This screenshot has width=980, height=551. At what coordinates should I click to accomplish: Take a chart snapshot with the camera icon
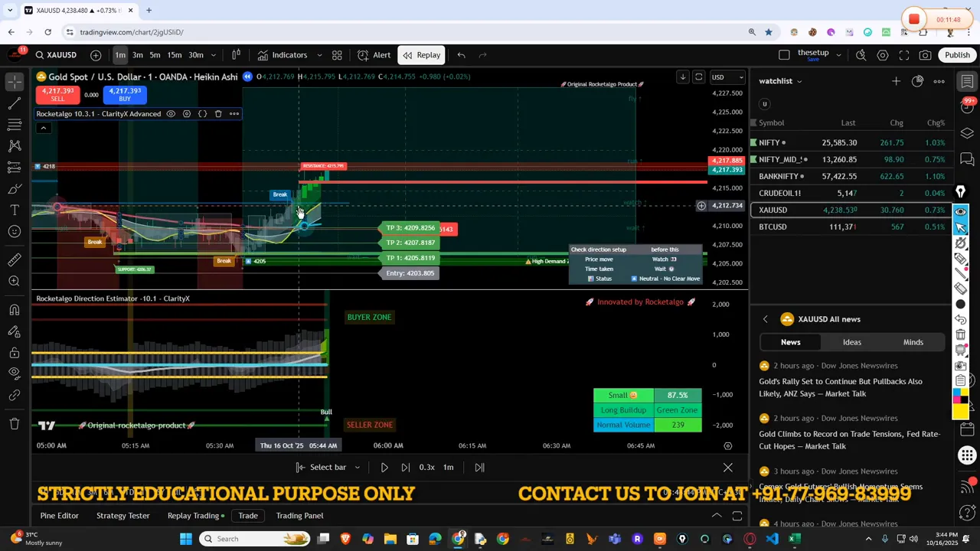[x=925, y=54]
